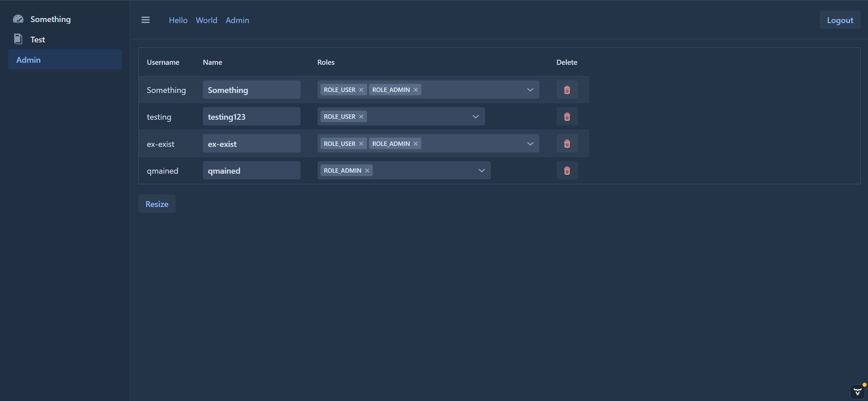This screenshot has height=401, width=868.
Task: Click the dashboard gauge icon in sidebar
Action: pos(18,19)
